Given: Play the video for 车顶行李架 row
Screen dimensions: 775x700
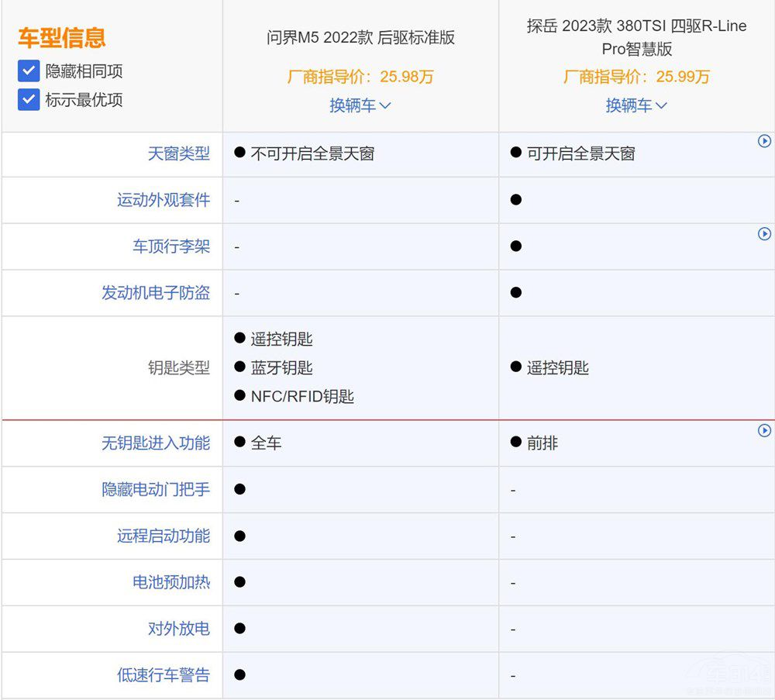Looking at the screenshot, I should coord(764,233).
